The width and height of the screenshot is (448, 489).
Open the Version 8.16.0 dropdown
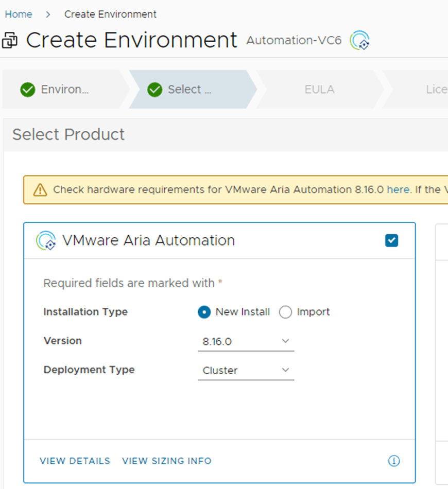click(x=246, y=341)
